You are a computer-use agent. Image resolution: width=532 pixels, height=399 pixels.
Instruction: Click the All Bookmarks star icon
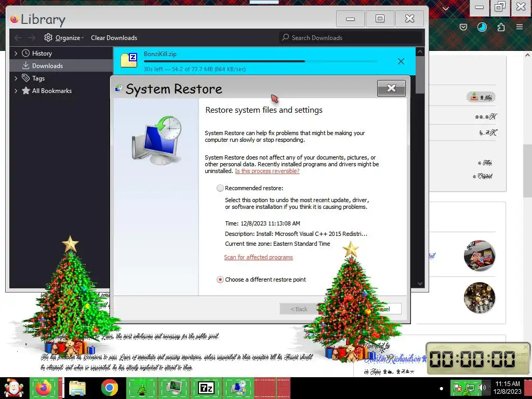coord(25,90)
